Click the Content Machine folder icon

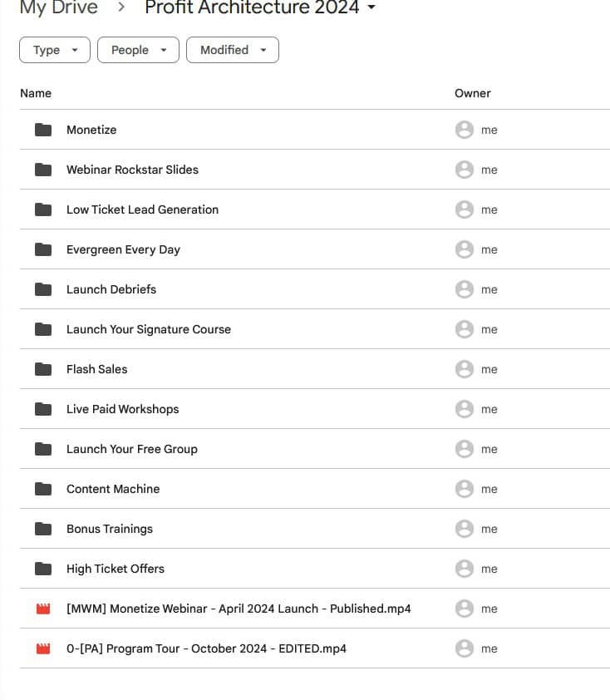(43, 489)
